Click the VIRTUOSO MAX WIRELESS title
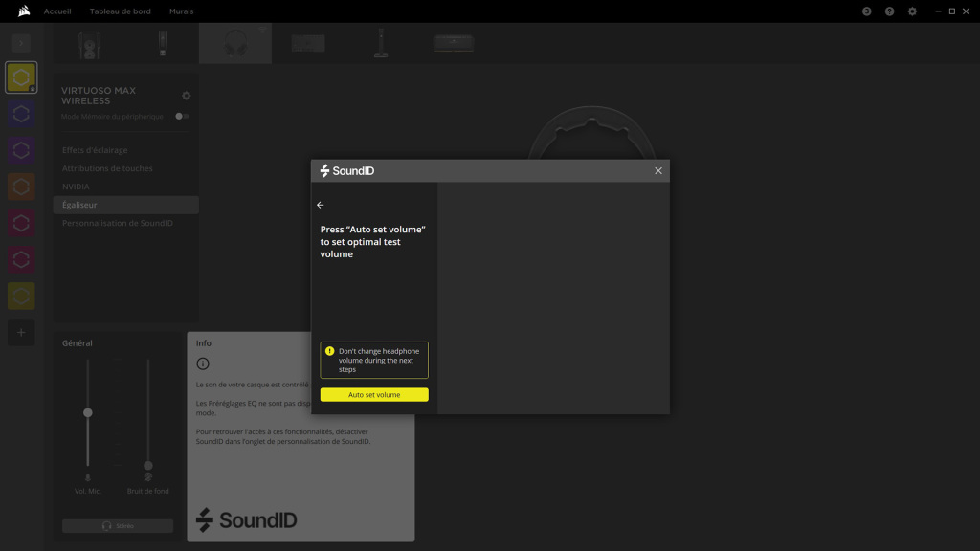The width and height of the screenshot is (980, 551). point(99,96)
